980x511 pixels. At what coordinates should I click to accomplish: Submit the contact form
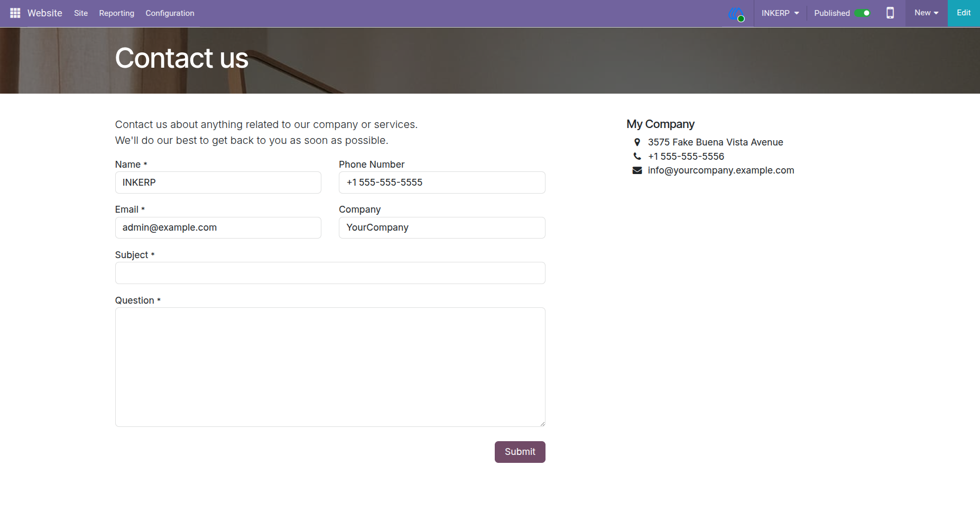520,452
